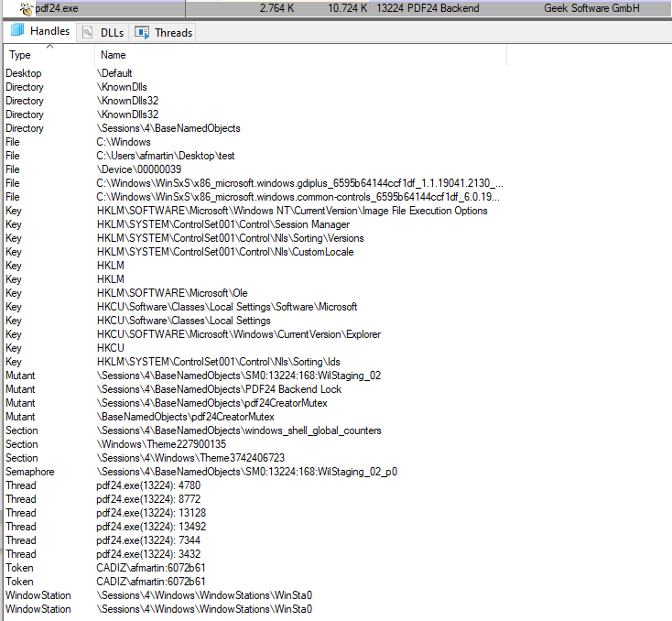Image resolution: width=672 pixels, height=621 pixels.
Task: Select the \Default Desktop handle
Action: 114,73
